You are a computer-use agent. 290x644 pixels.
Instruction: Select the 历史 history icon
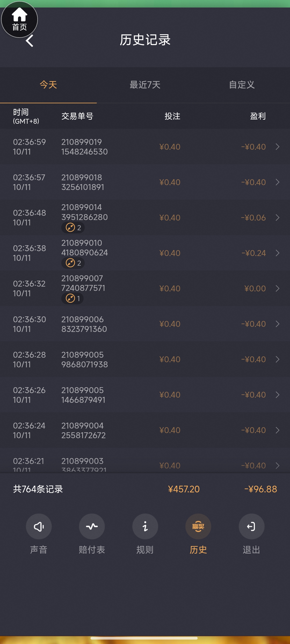(198, 526)
